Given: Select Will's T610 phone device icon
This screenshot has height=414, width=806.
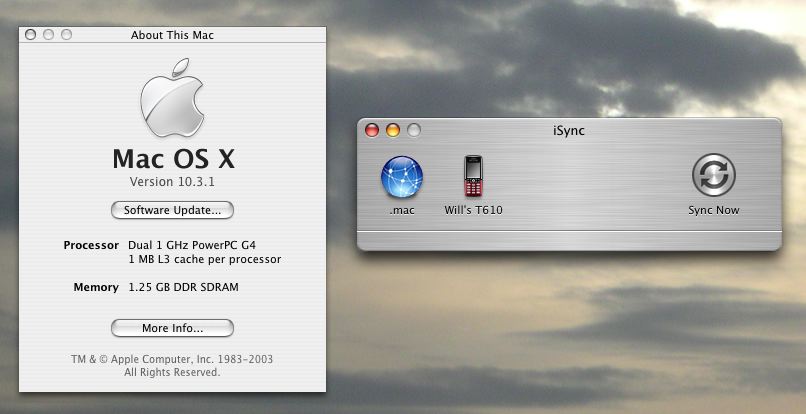Looking at the screenshot, I should (x=473, y=176).
